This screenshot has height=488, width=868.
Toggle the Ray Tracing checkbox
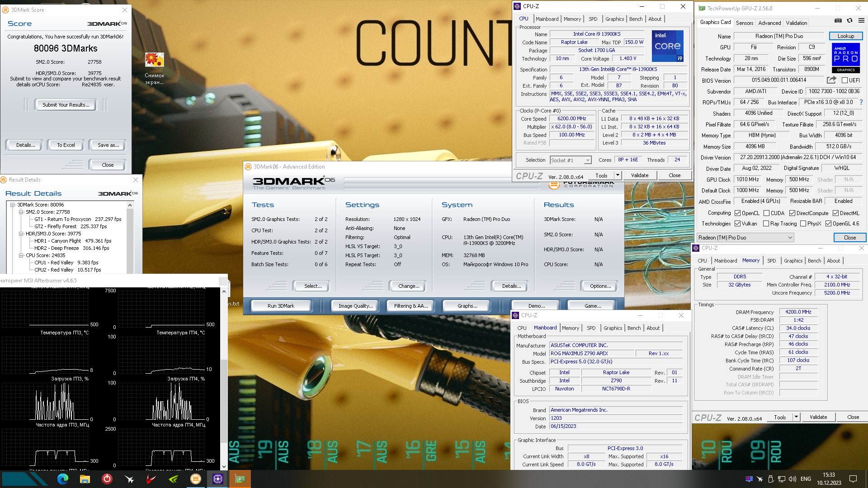tap(766, 224)
